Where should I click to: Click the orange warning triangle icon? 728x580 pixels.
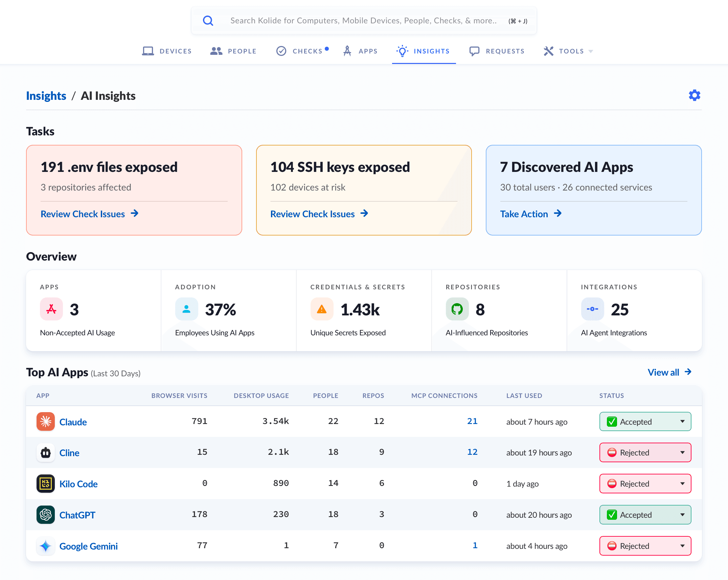click(x=322, y=309)
